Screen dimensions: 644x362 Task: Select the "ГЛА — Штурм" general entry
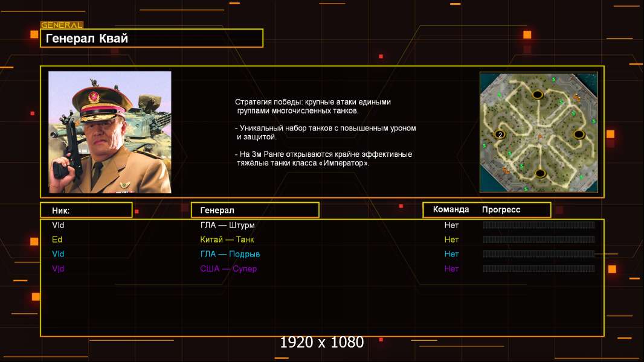pos(228,225)
